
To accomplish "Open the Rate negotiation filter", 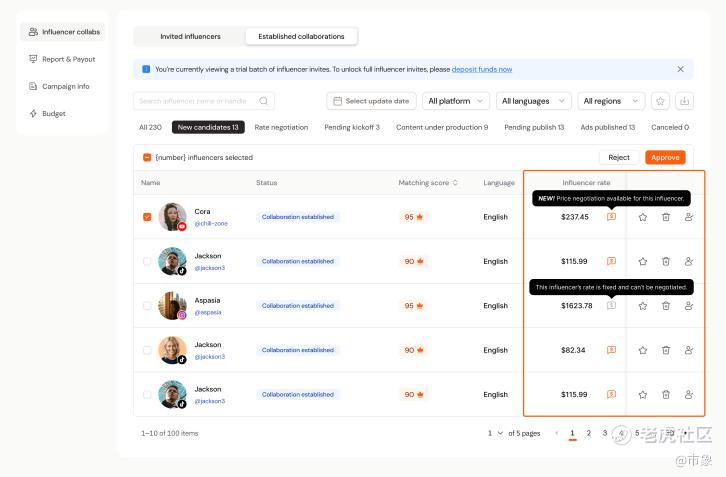I will point(281,127).
